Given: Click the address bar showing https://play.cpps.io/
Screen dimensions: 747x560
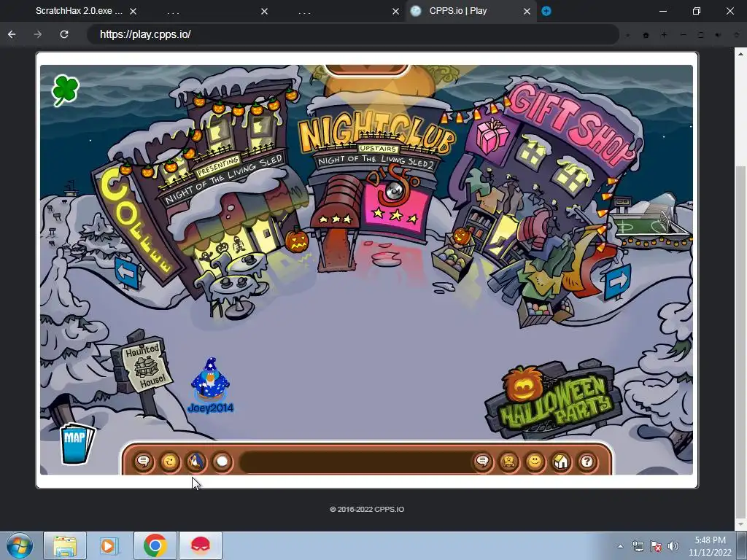Looking at the screenshot, I should coord(352,34).
